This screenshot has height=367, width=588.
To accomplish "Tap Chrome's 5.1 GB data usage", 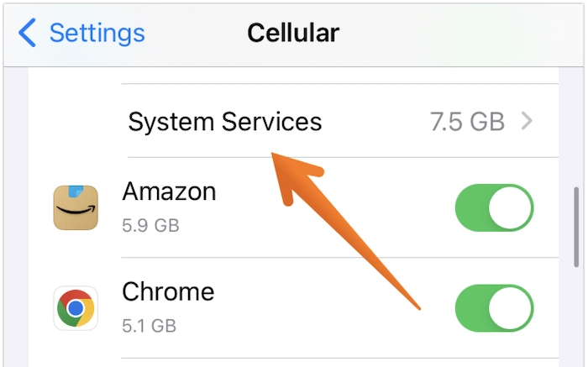I will pyautogui.click(x=150, y=326).
